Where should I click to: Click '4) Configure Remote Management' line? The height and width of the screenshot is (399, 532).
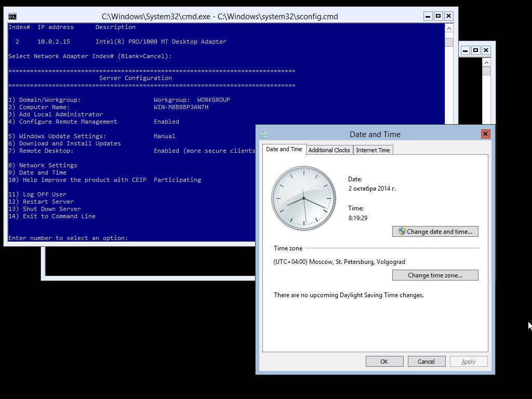point(63,122)
